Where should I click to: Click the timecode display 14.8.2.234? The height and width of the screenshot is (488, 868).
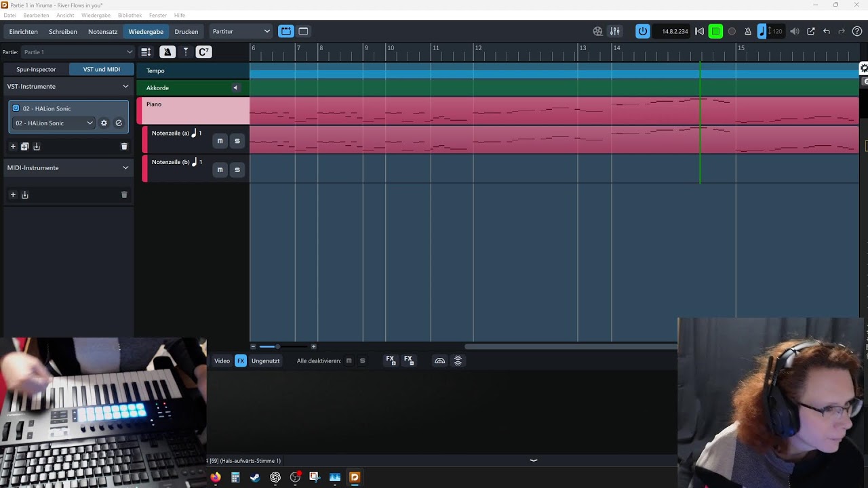click(675, 32)
